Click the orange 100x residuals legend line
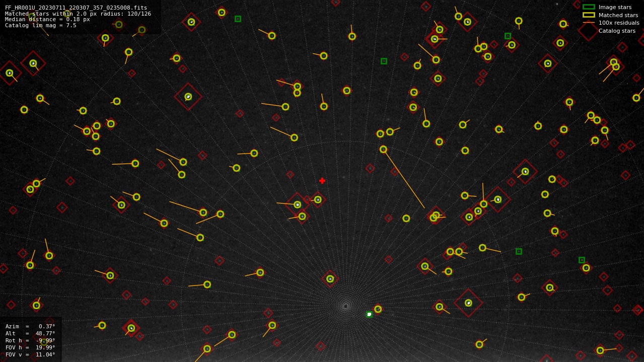Viewport: 644px width, 362px height. 589,23
